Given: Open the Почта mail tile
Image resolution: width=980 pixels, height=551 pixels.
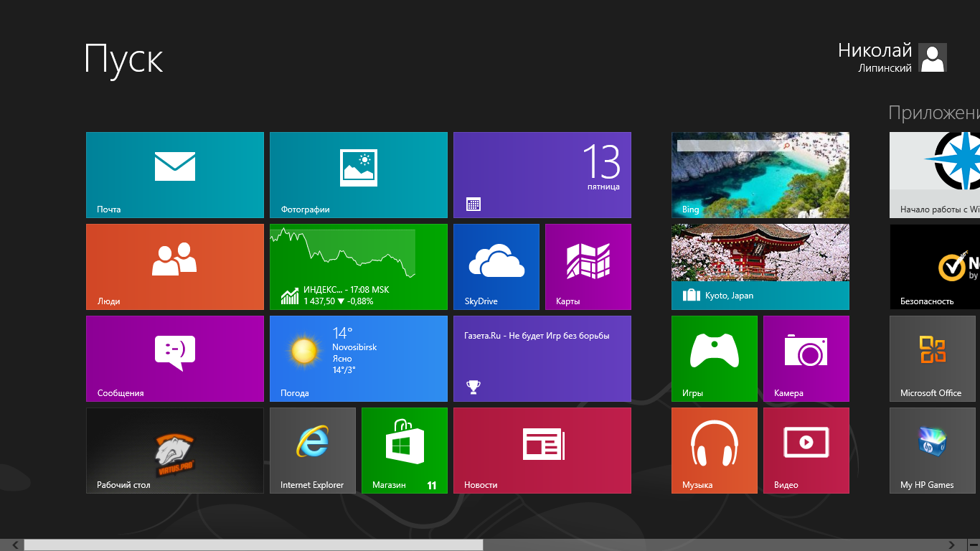Looking at the screenshot, I should 175,175.
